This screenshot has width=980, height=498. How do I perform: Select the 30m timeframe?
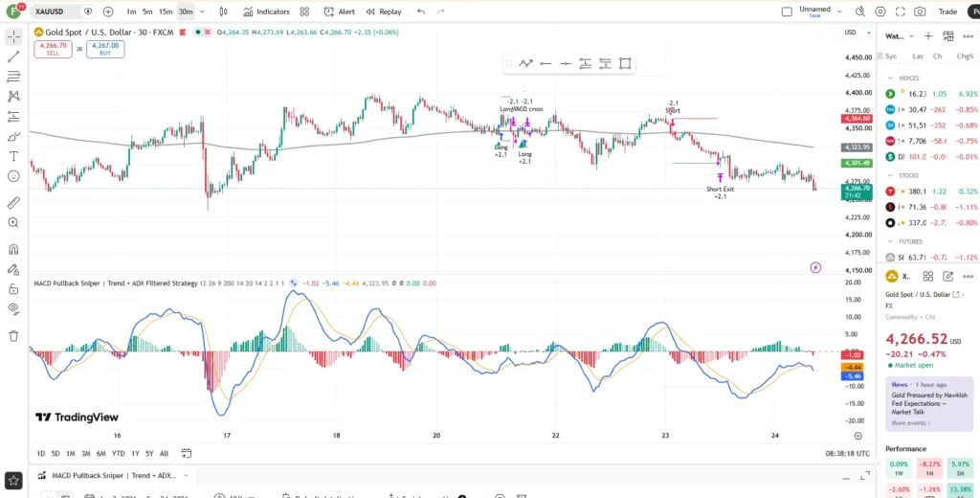click(186, 11)
